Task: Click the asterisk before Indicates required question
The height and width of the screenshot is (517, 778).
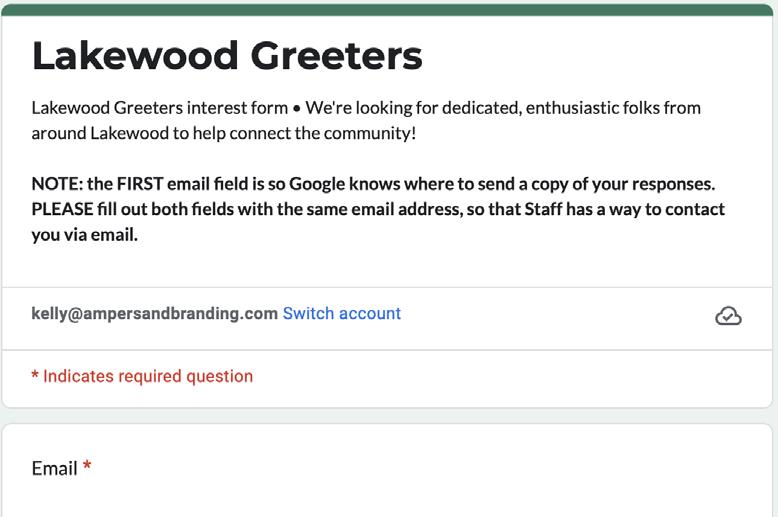Action: click(35, 374)
